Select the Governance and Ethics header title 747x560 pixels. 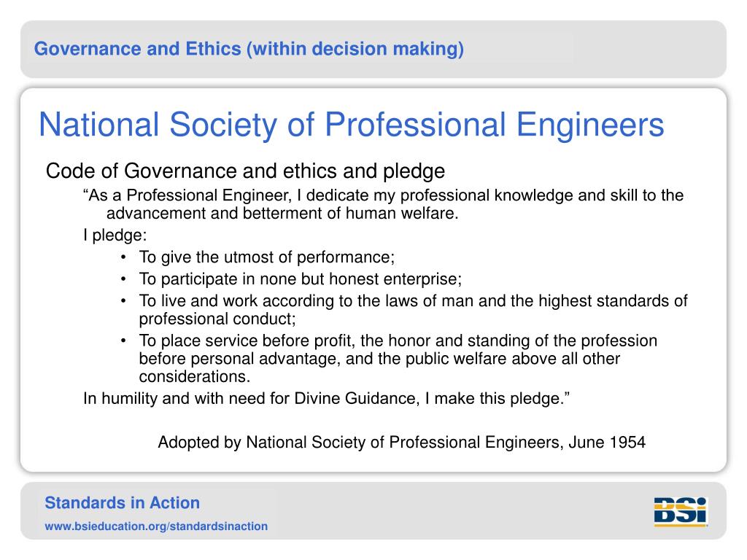click(x=249, y=49)
